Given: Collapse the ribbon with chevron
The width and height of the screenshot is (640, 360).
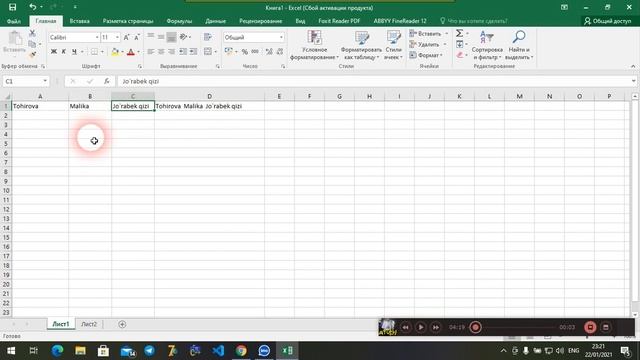Looking at the screenshot, I should click(633, 66).
